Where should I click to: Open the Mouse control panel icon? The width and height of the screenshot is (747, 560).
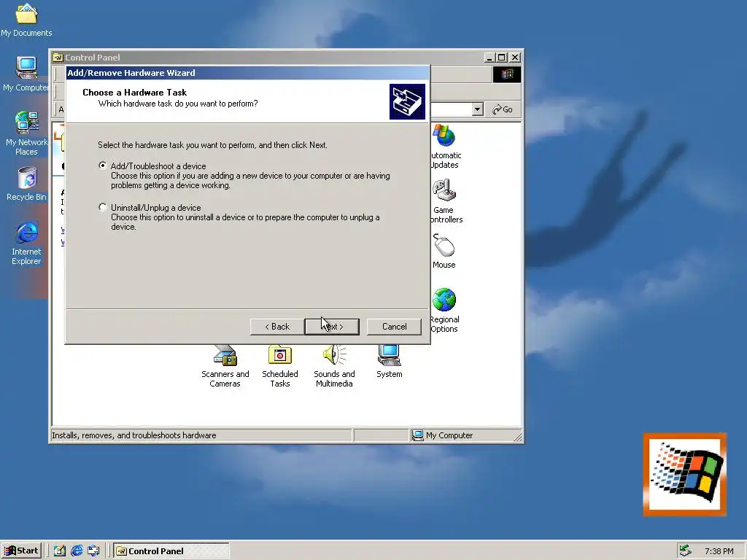coord(444,252)
